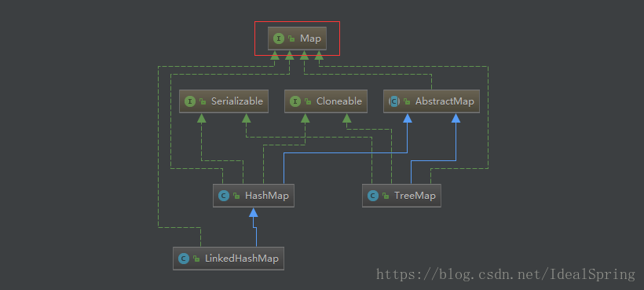Screen dimensions: 644x290
Task: Click the public lock icon on Cloneable
Action: (308, 102)
